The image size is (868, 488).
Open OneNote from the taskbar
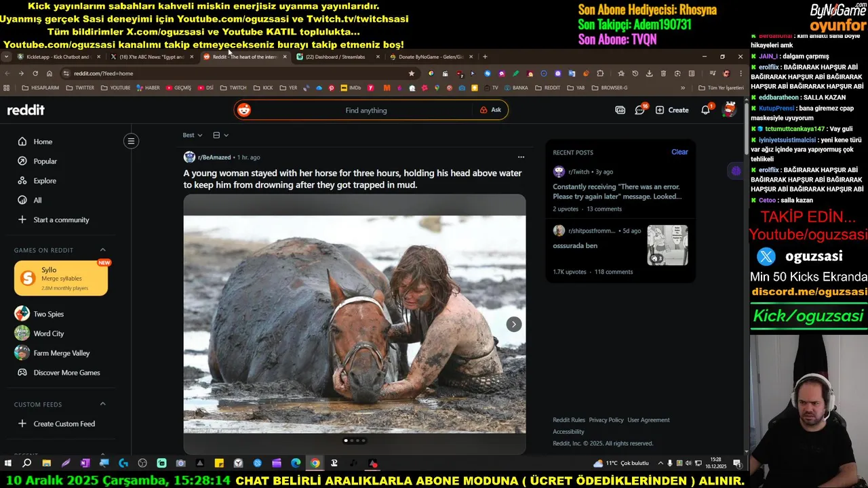point(85,464)
